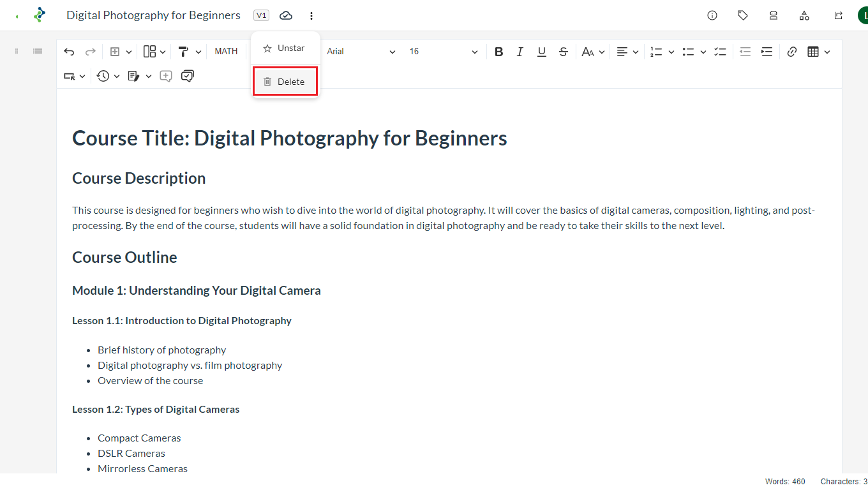Click the tag icon in header
This screenshot has height=490, width=868.
tap(743, 15)
